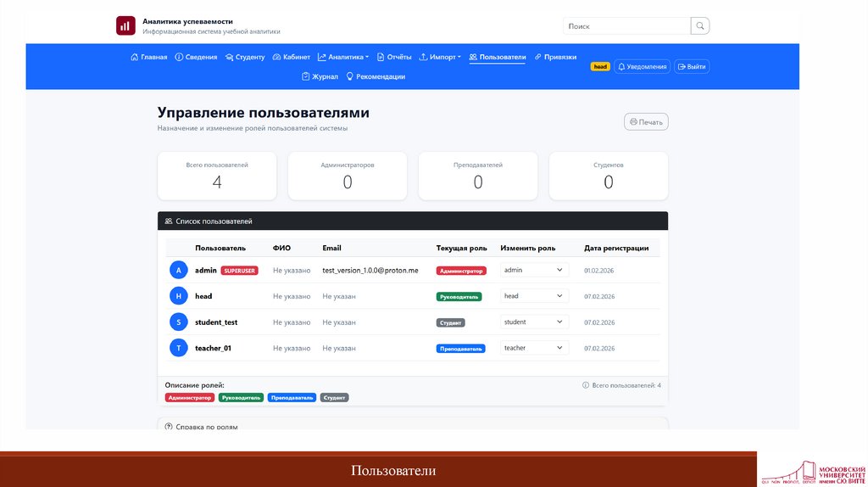868x487 pixels.
Task: Click the Студентов stat card
Action: point(609,176)
